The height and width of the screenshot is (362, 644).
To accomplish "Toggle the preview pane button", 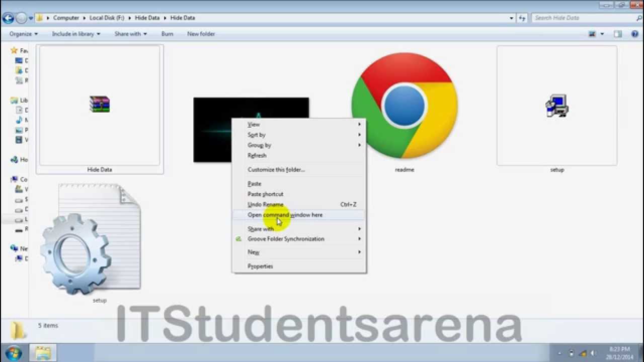I will [x=618, y=34].
